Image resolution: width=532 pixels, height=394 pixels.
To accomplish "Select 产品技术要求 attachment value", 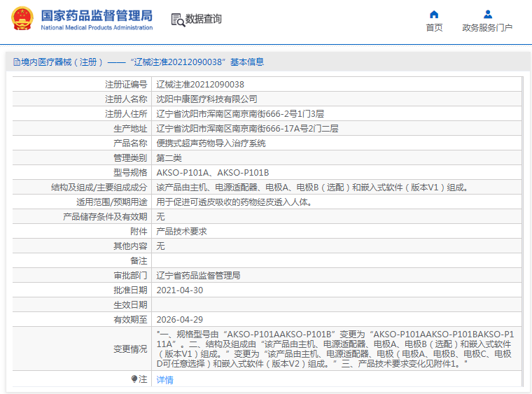I will (181, 232).
